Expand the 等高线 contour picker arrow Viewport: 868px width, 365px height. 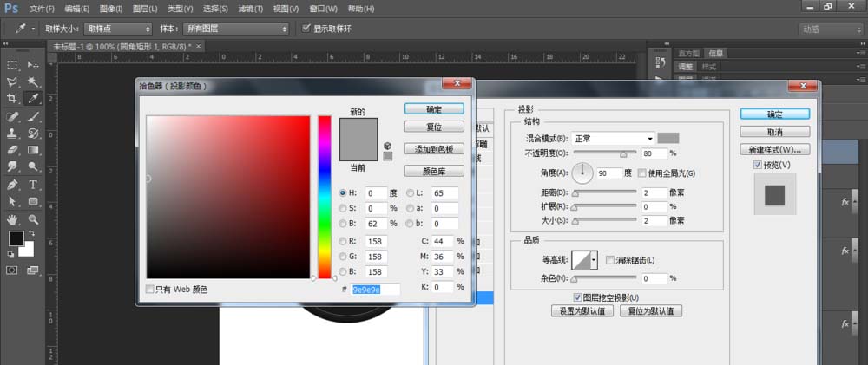(x=593, y=260)
